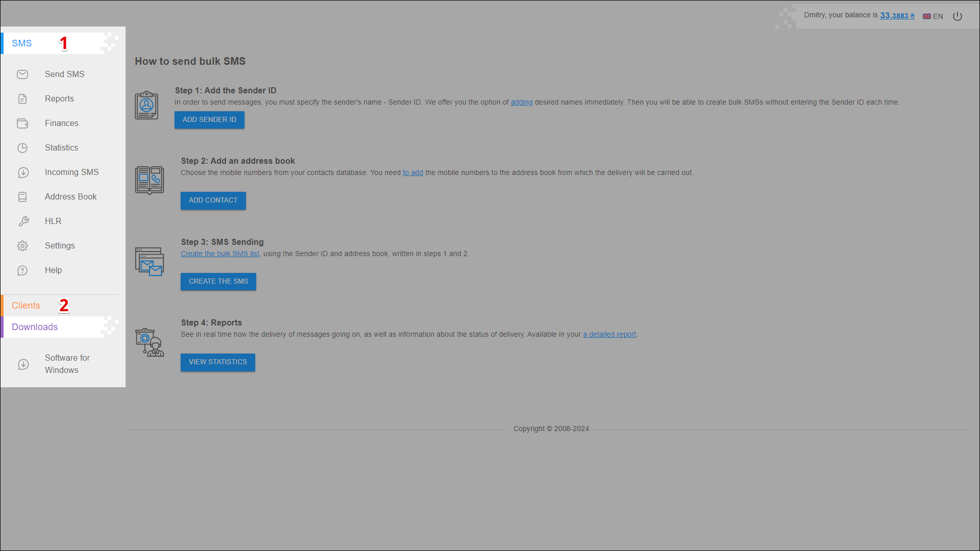980x551 pixels.
Task: Click the Software for Windows download icon
Action: coord(23,364)
